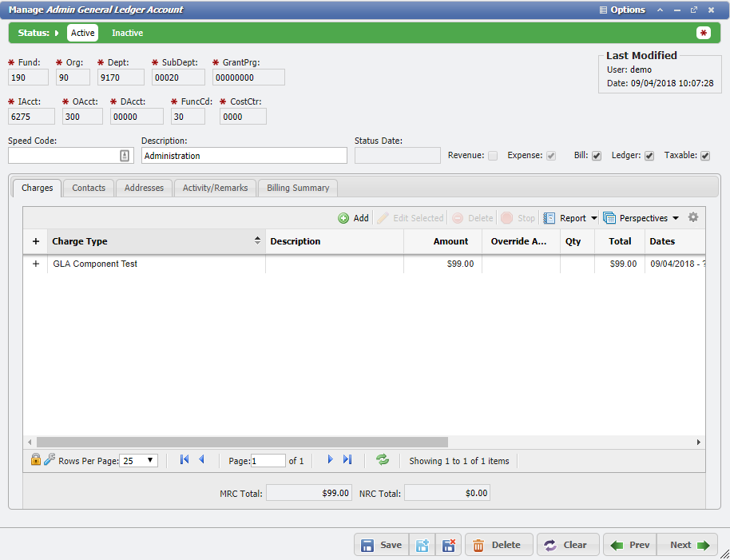Refresh the charges grid
The width and height of the screenshot is (730, 560).
point(383,459)
